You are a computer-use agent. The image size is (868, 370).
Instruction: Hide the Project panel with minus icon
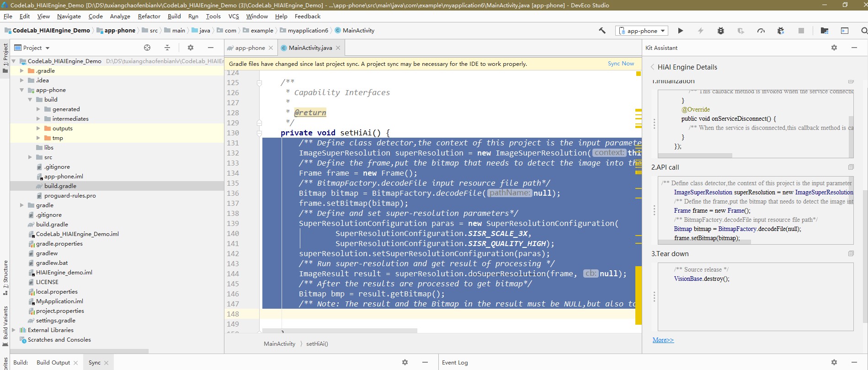pos(211,48)
